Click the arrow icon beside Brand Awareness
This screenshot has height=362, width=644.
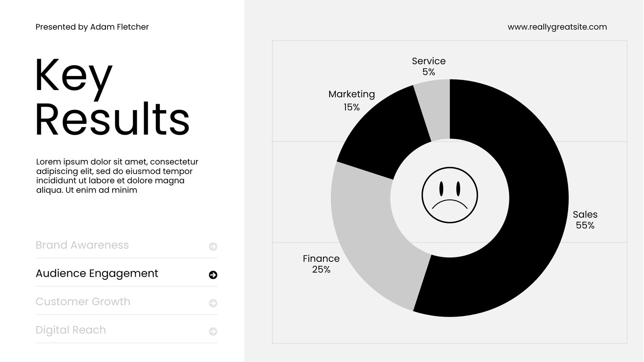click(x=213, y=247)
